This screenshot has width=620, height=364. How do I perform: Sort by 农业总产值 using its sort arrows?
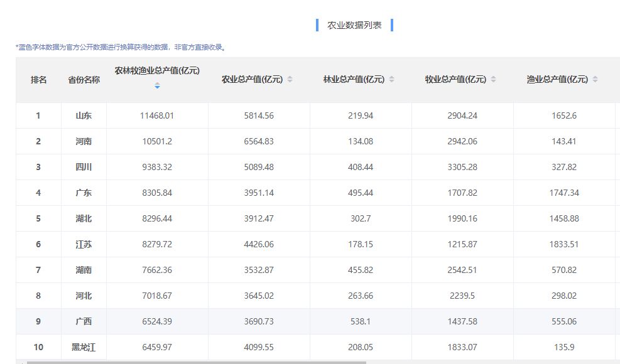(290, 79)
